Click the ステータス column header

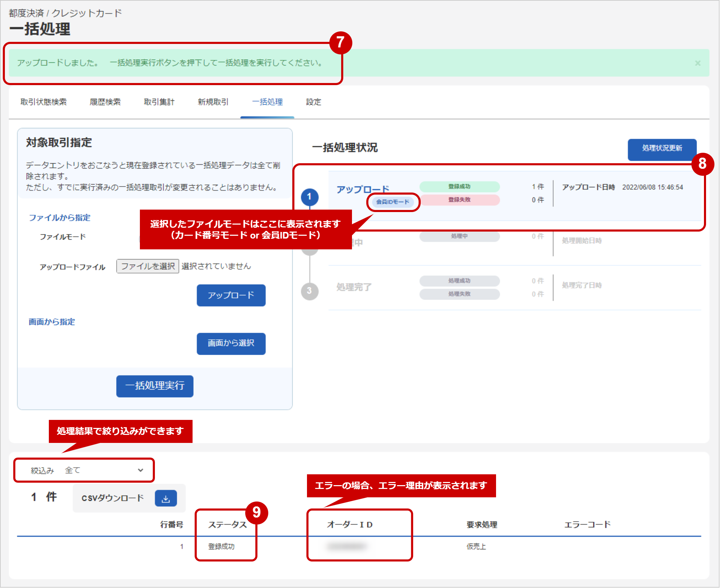tap(227, 525)
